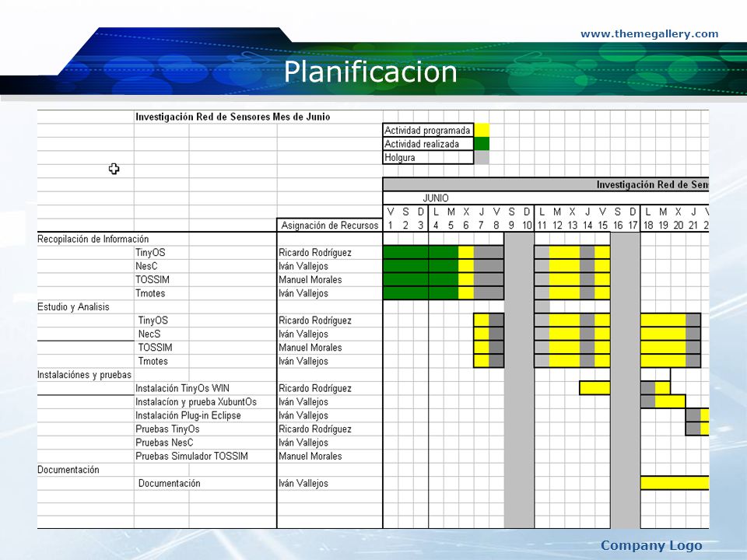Select Tmotes under Estudio y Analisis
Image resolution: width=747 pixels, height=560 pixels.
[x=153, y=361]
